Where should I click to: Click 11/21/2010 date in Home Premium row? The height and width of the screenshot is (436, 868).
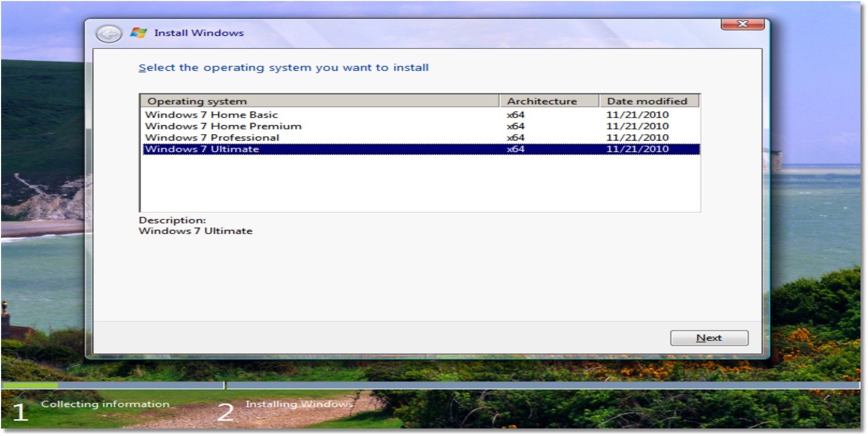(638, 126)
